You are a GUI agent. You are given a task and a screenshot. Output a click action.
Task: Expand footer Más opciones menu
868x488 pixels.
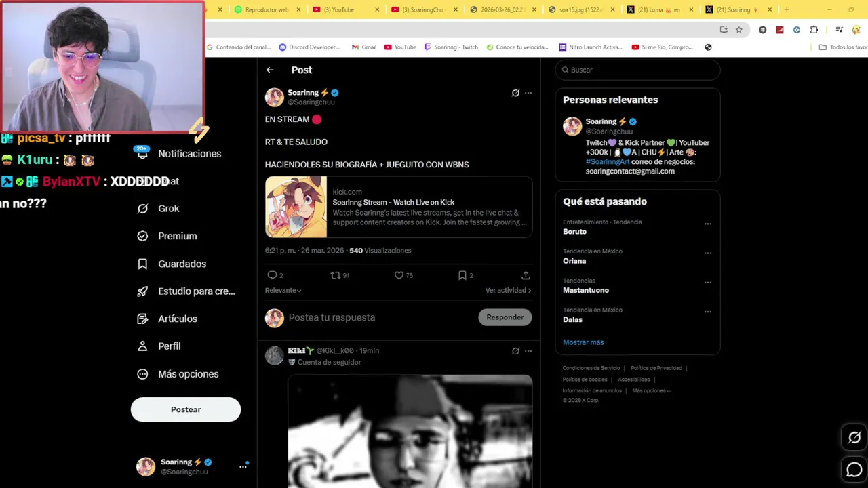tap(652, 391)
